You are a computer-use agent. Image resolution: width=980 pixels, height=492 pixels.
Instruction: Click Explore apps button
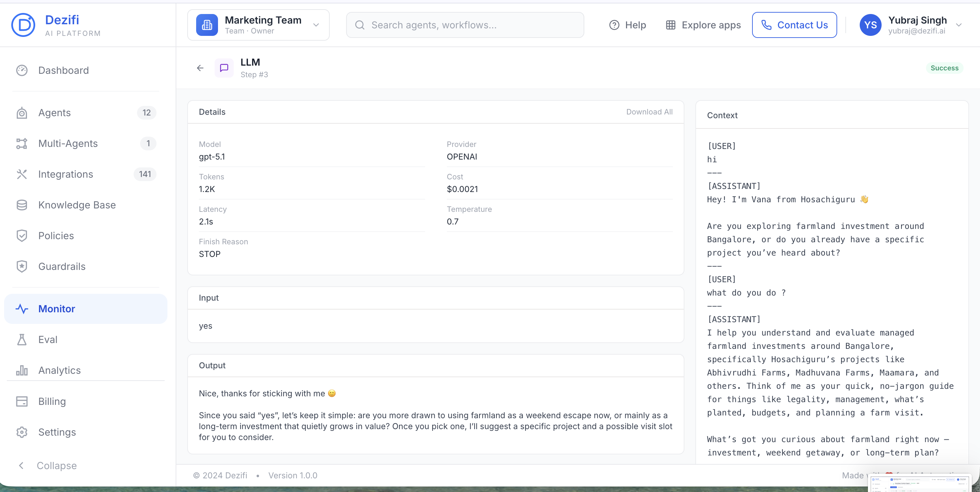(x=703, y=25)
